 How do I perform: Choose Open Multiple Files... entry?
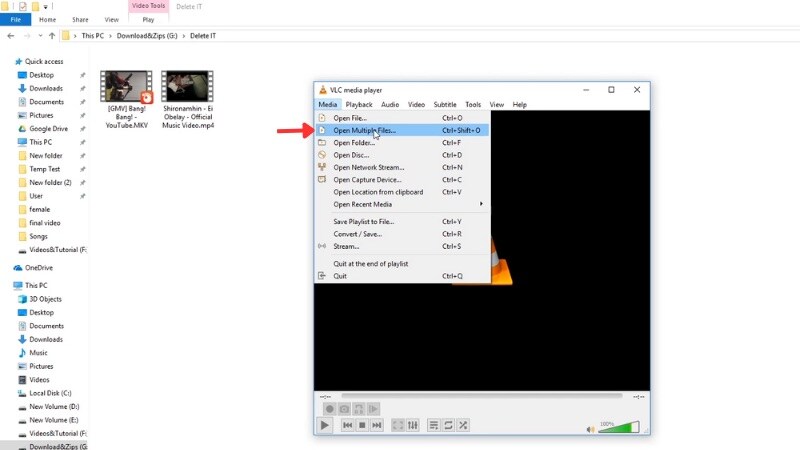click(403, 130)
